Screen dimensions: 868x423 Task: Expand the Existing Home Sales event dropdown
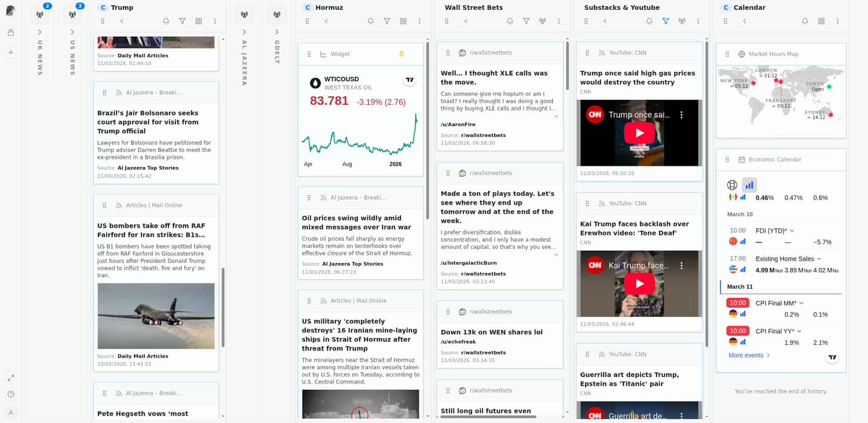[819, 259]
